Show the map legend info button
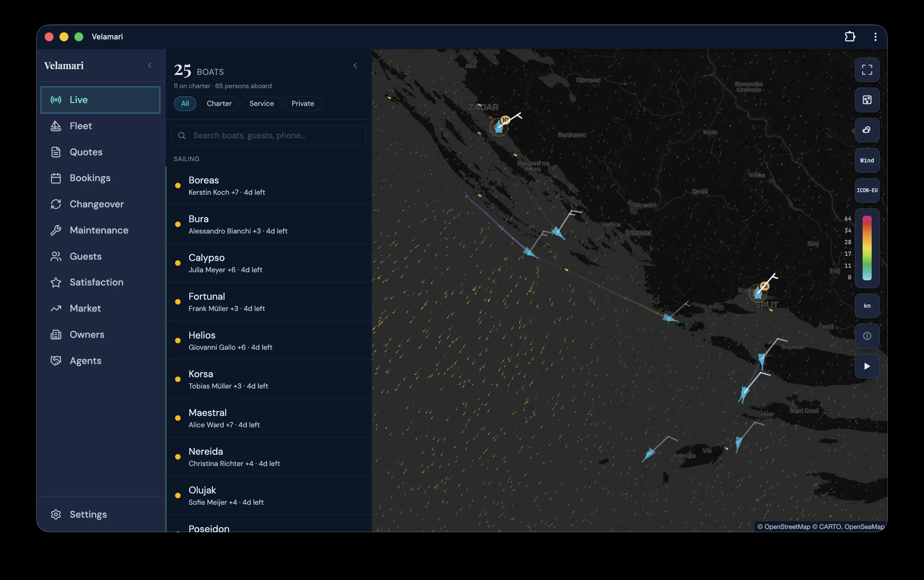The height and width of the screenshot is (580, 924). tap(867, 336)
